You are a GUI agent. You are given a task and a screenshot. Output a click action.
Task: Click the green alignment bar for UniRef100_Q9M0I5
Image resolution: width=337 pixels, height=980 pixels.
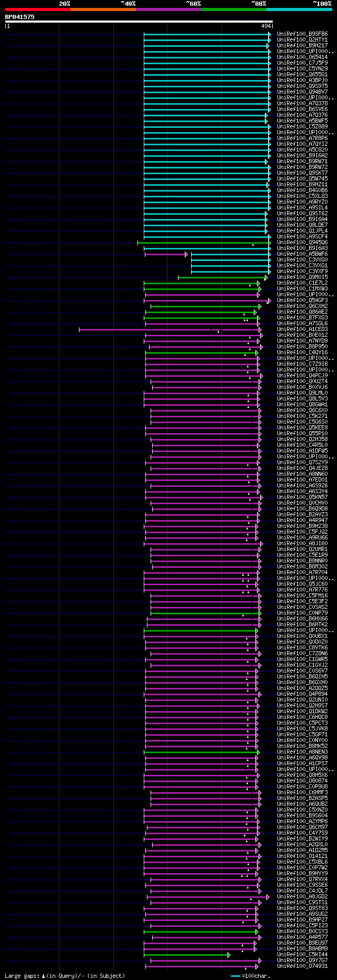223,277
